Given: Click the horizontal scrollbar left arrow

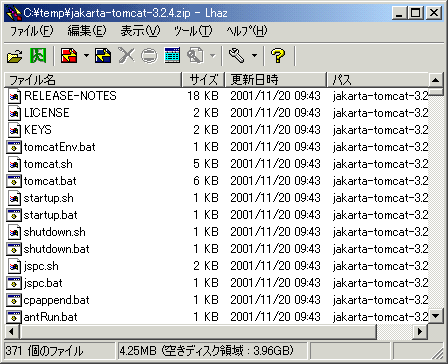Looking at the screenshot, I should tap(12, 331).
